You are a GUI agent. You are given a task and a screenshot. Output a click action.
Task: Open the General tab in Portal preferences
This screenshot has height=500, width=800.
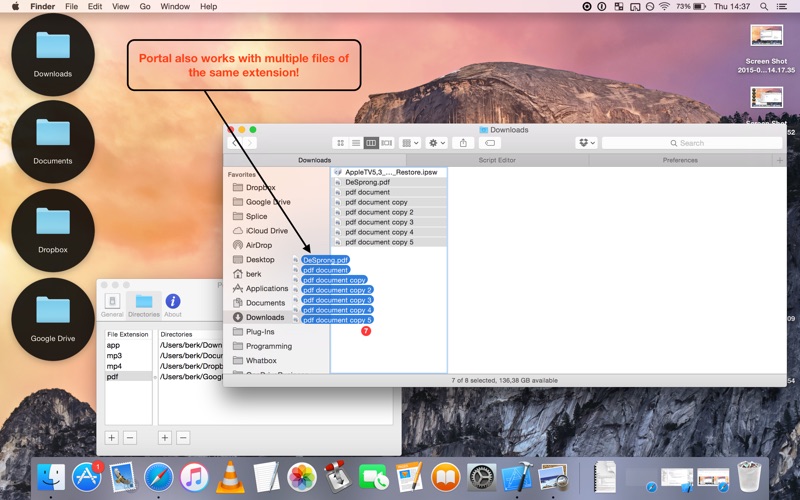click(x=112, y=305)
